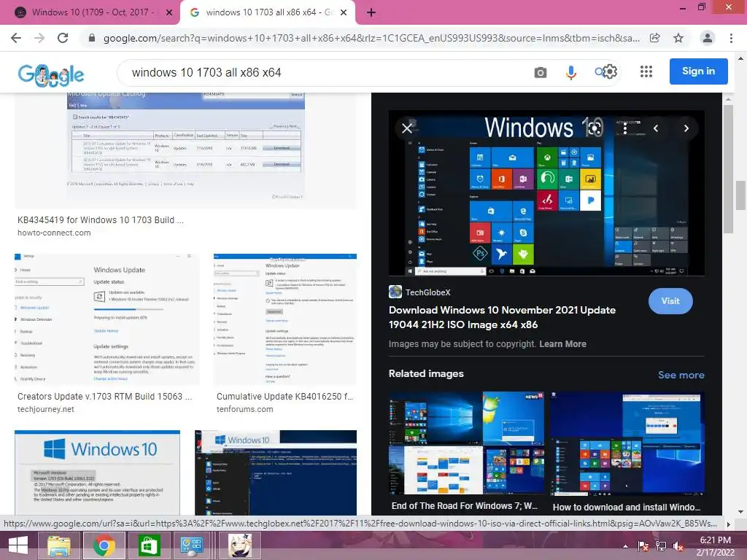Open End of The Road For Windows 7 thumbnail
This screenshot has height=560, width=747.
[x=466, y=443]
